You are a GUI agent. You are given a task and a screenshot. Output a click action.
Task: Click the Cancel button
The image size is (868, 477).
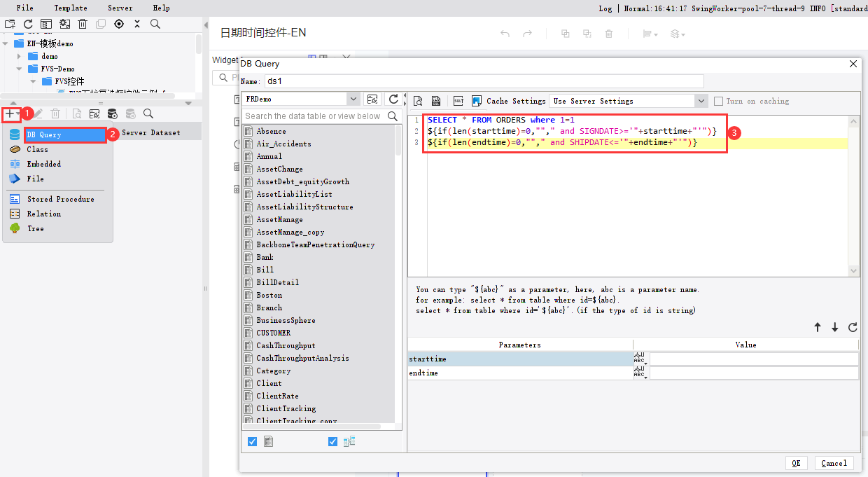coord(833,463)
